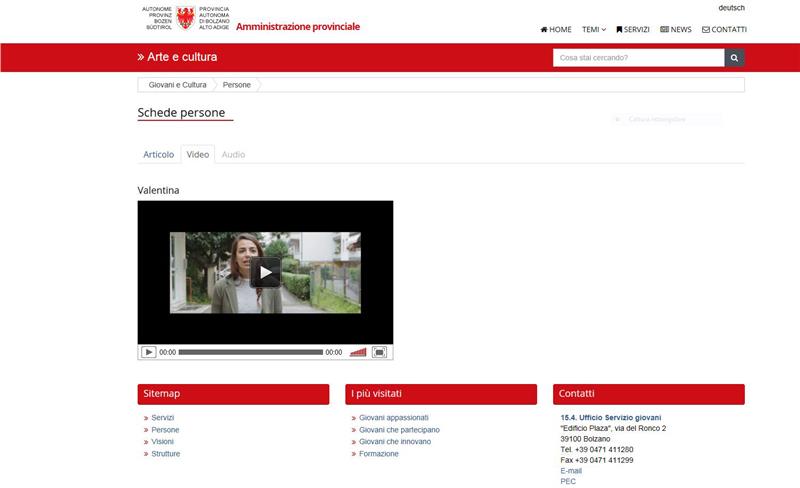Image resolution: width=800 pixels, height=488 pixels.
Task: Click the small play button in player bar
Action: click(149, 352)
